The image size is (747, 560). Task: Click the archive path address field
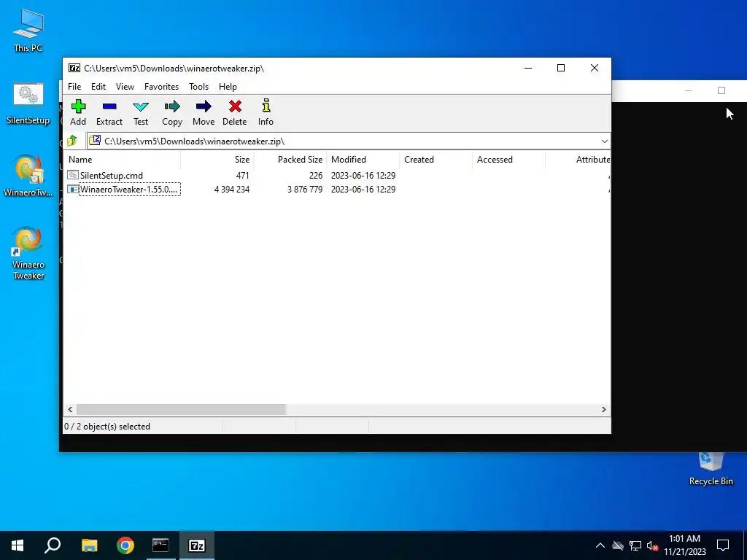[x=348, y=141]
